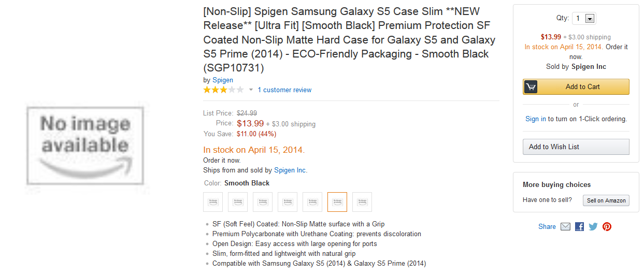Click Sign in for 1-Click ordering

(x=535, y=119)
